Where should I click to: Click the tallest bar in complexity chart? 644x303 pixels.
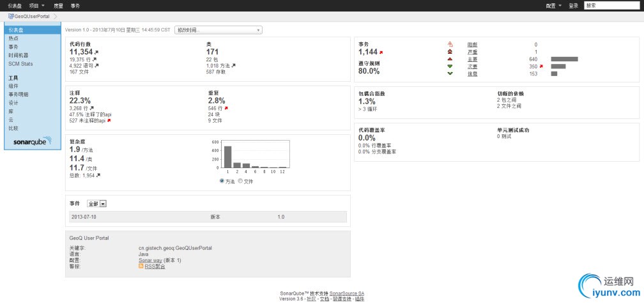pyautogui.click(x=227, y=157)
